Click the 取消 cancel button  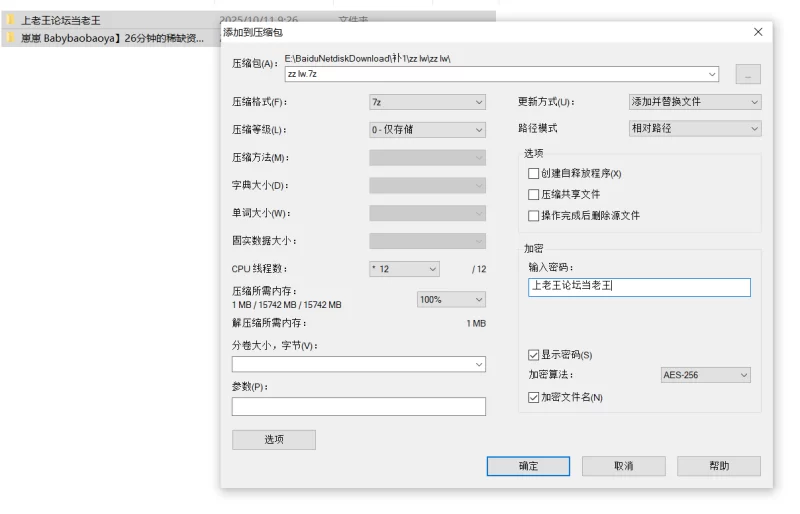pyautogui.click(x=623, y=466)
